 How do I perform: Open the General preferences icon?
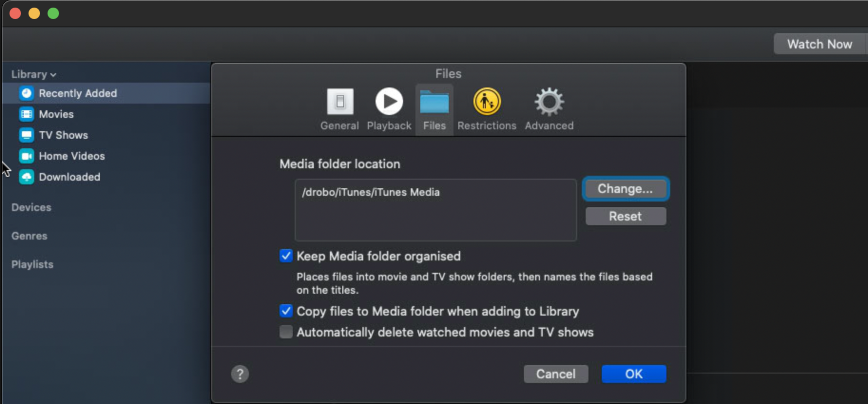click(x=340, y=102)
